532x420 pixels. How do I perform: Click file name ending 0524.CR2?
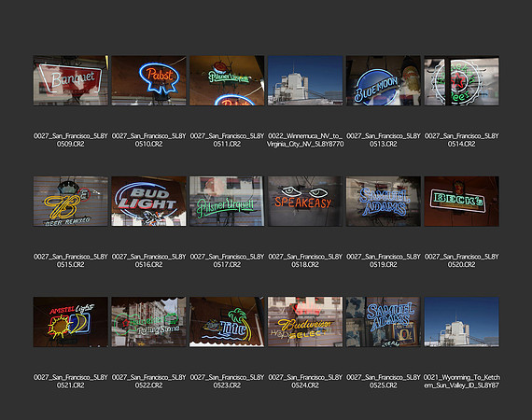pos(305,382)
